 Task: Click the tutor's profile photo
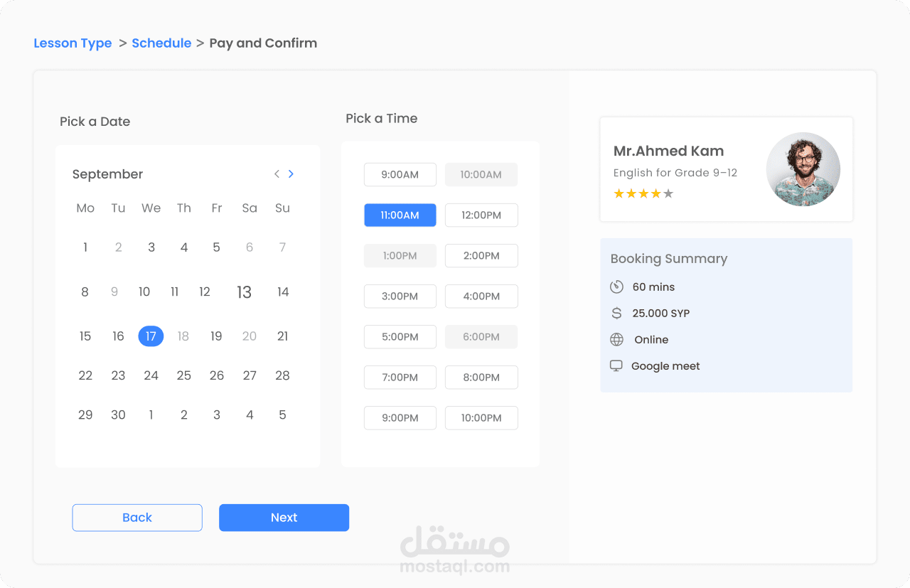pos(803,169)
